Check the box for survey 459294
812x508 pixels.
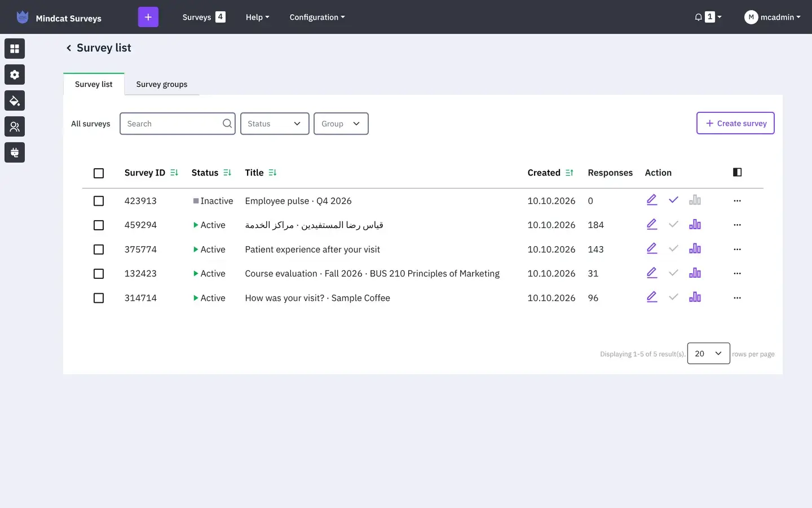point(99,225)
